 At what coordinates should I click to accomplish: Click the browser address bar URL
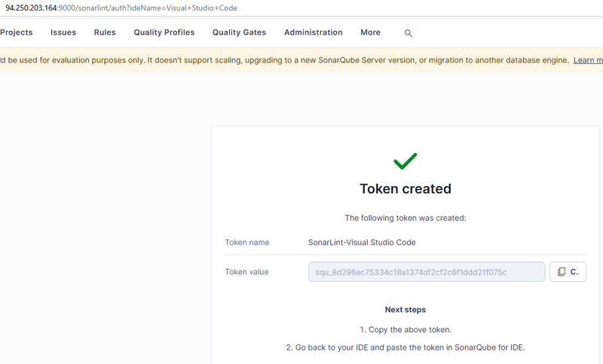(121, 8)
